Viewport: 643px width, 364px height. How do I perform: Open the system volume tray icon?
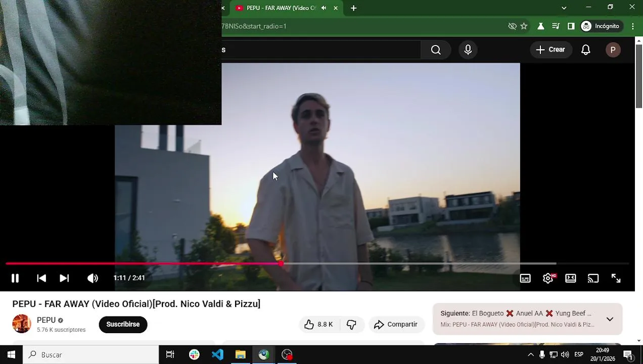coord(565,354)
